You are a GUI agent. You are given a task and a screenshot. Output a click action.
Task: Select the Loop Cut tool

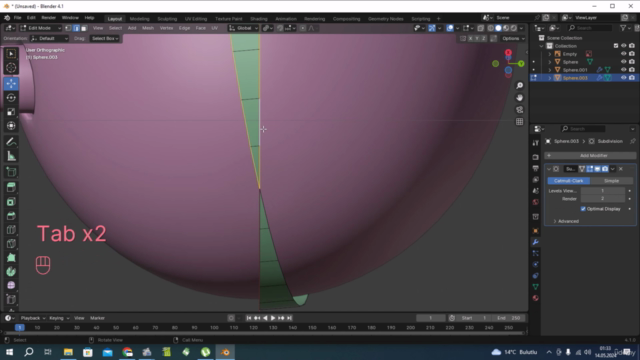[11, 230]
